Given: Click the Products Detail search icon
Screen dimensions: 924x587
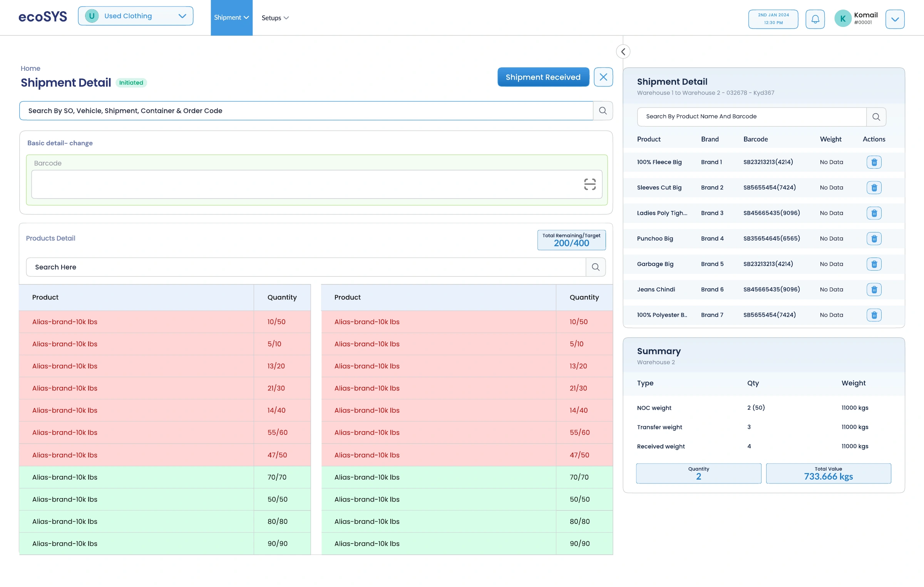Looking at the screenshot, I should click(x=596, y=267).
